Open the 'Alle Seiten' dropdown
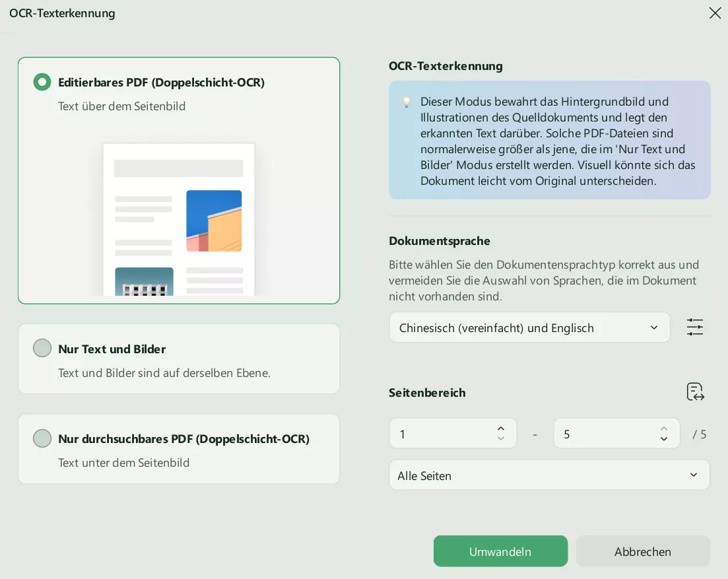728x579 pixels. (549, 475)
